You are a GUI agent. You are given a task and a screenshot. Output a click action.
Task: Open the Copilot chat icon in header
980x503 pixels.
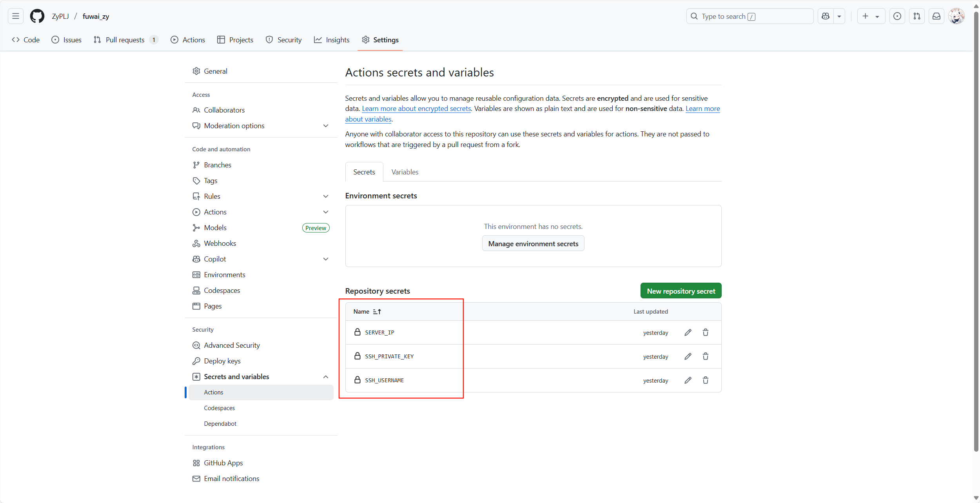coord(826,16)
